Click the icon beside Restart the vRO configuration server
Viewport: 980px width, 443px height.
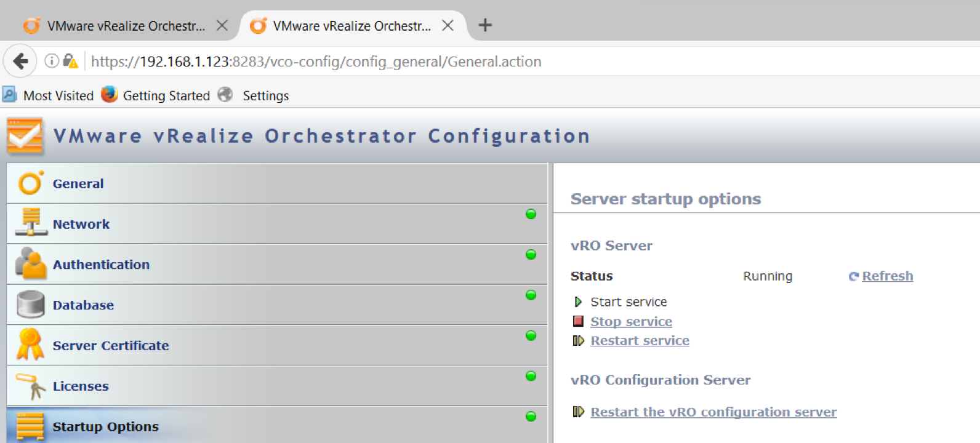578,412
